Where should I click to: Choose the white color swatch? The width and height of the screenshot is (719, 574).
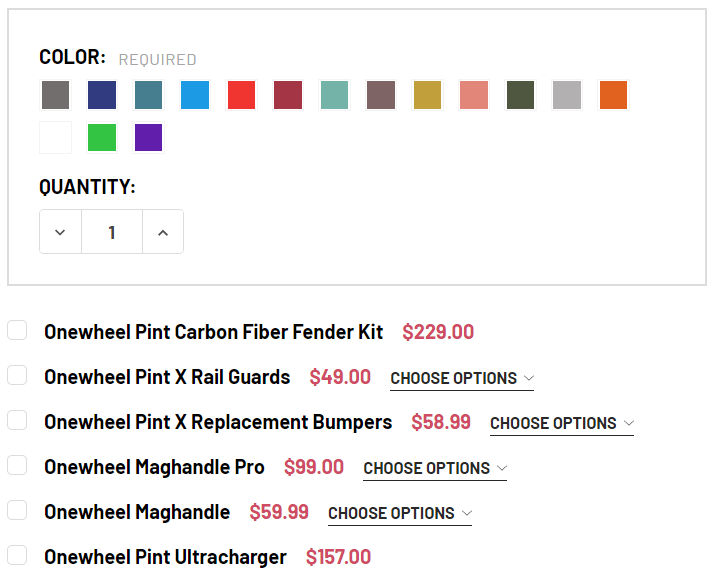point(56,138)
